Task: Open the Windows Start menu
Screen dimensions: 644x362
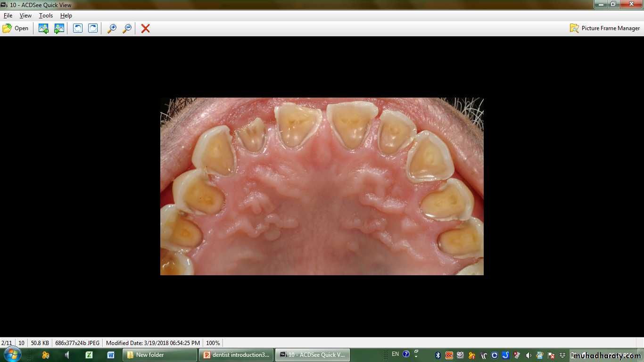Action: tap(12, 354)
